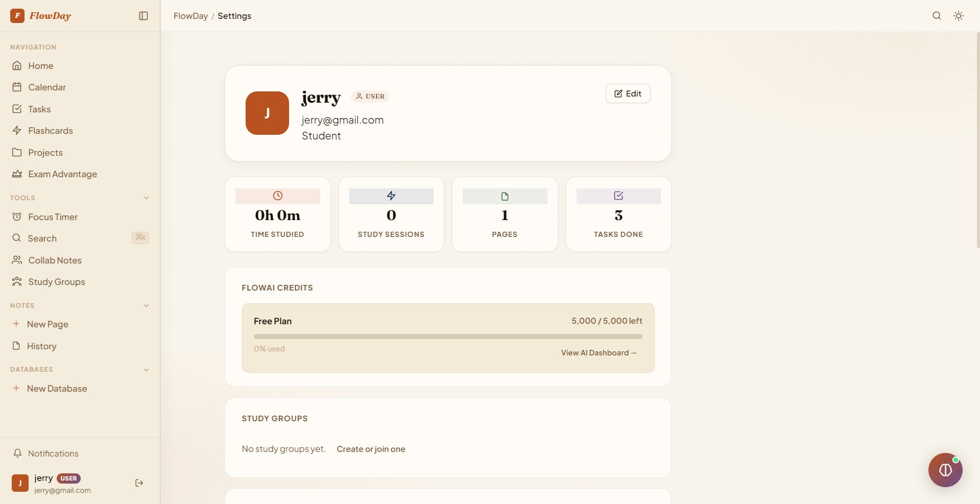Image resolution: width=980 pixels, height=504 pixels.
Task: Click the sign out icon next to jerry
Action: pos(139,483)
